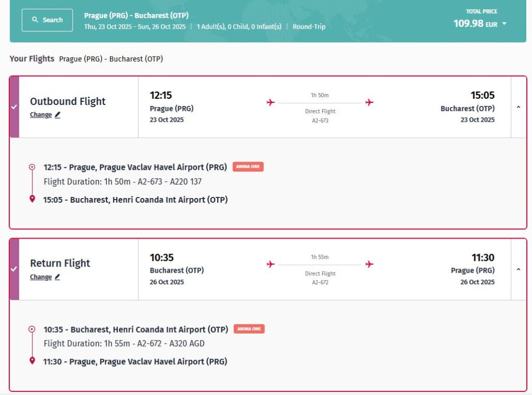532x395 pixels.
Task: Click the return departure plane icon
Action: (270, 265)
